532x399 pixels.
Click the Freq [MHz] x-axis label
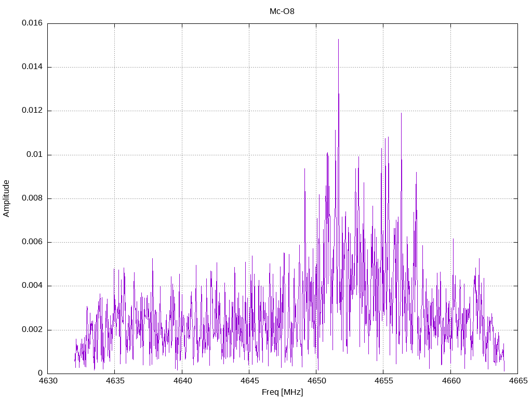[282, 392]
